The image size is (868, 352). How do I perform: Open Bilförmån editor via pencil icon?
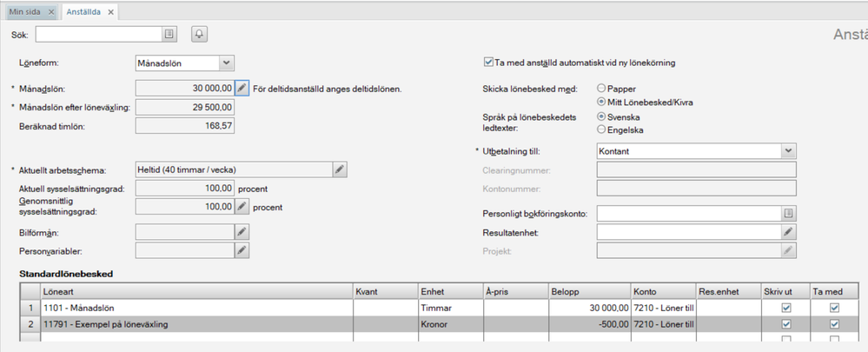coord(242,232)
